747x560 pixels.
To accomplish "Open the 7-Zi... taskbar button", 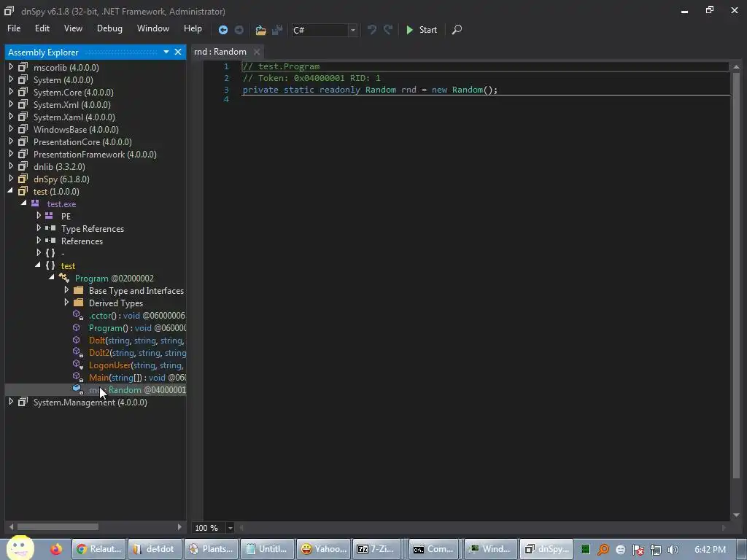I will pos(377,549).
